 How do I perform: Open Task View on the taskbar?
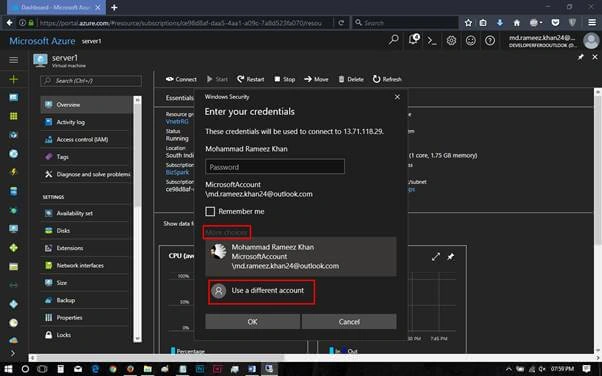click(x=42, y=369)
